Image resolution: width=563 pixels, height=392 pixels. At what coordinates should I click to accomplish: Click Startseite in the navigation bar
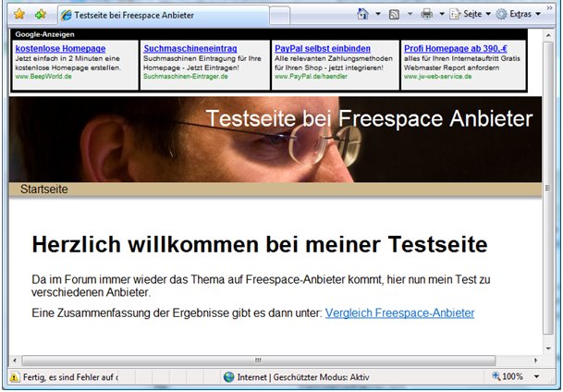coord(44,190)
